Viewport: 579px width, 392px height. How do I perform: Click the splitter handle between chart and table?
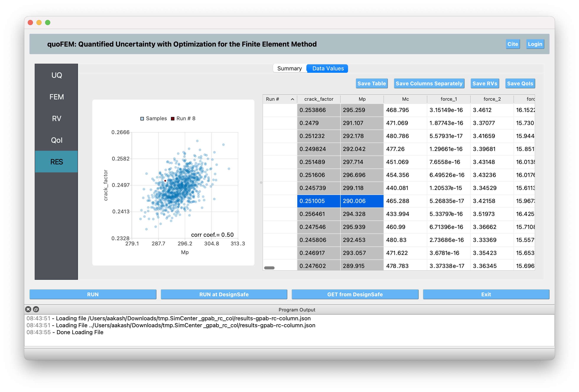click(x=261, y=183)
